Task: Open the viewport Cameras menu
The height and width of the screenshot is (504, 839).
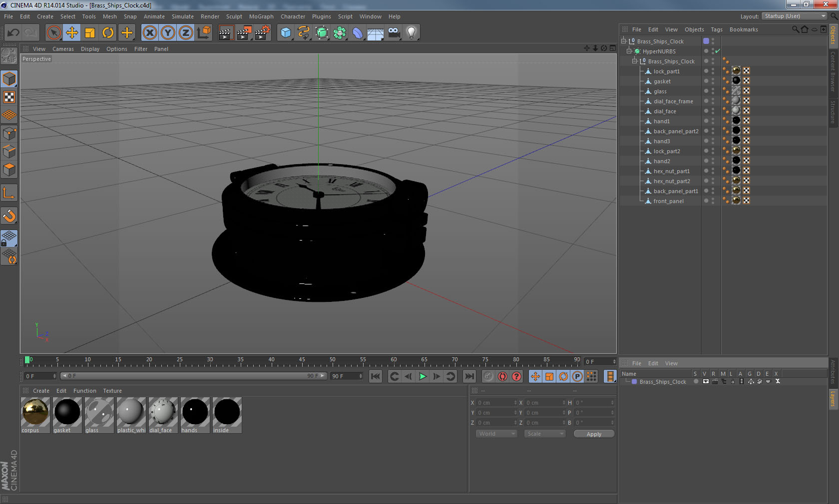Action: (x=63, y=49)
